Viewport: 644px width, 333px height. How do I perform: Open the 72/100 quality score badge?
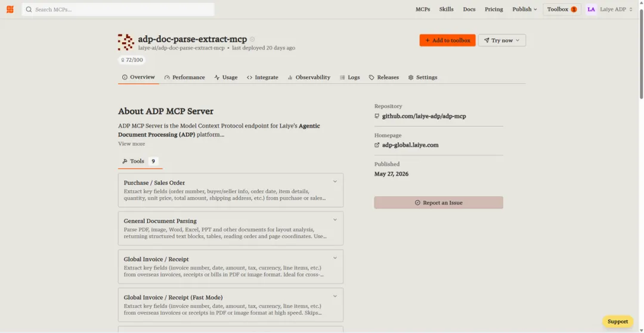pos(132,60)
